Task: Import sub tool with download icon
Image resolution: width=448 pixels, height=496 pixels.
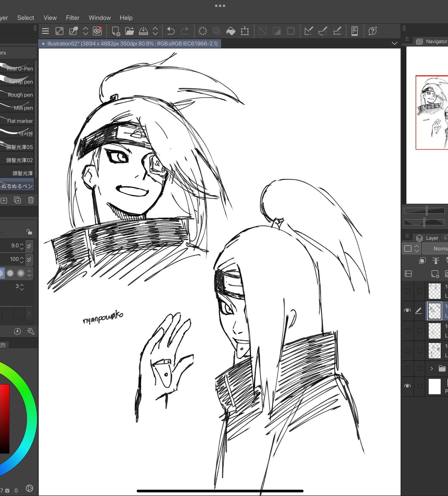Action: click(x=4, y=200)
